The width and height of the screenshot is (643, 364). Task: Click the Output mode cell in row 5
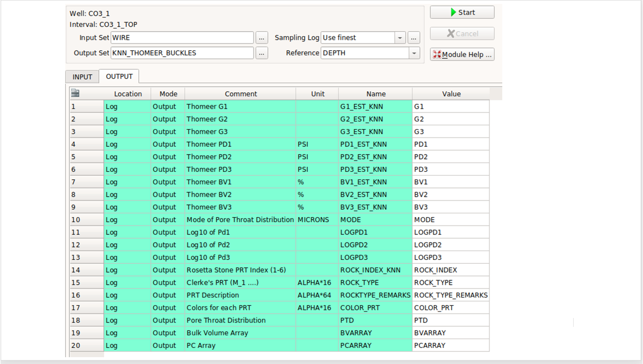click(x=168, y=157)
